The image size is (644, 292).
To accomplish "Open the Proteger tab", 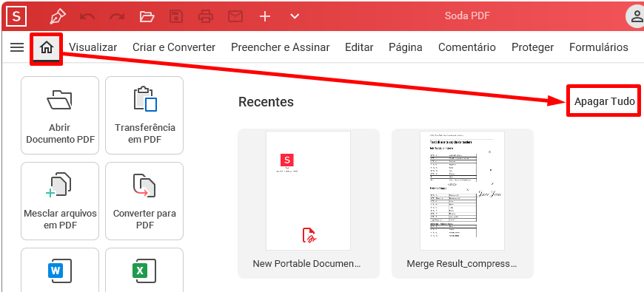I will coord(532,47).
